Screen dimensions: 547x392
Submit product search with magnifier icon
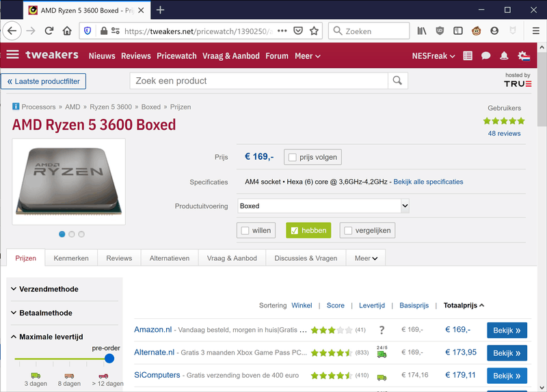[397, 81]
